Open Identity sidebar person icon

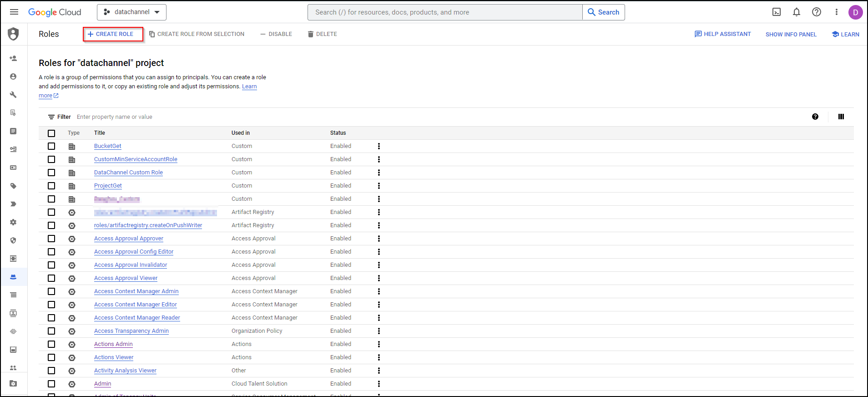13,76
